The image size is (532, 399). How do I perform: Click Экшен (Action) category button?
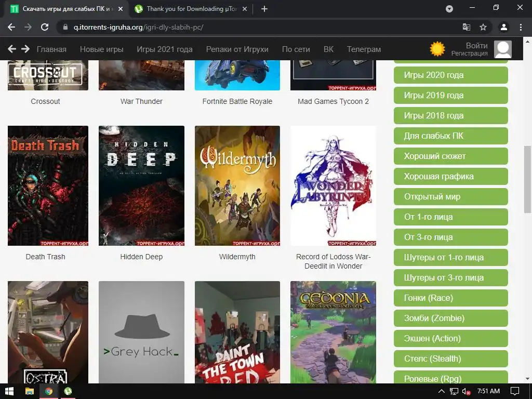click(x=451, y=339)
